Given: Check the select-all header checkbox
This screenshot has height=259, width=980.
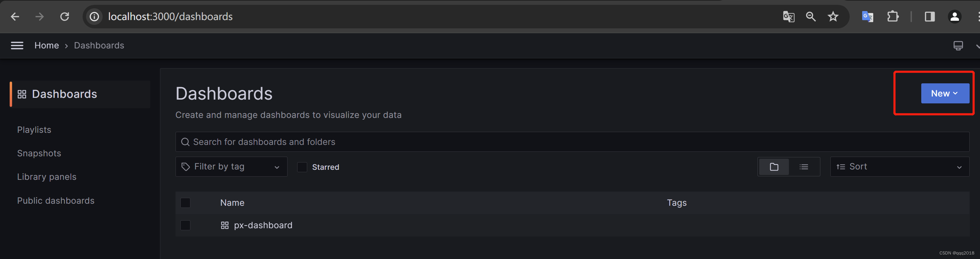Looking at the screenshot, I should click(185, 203).
